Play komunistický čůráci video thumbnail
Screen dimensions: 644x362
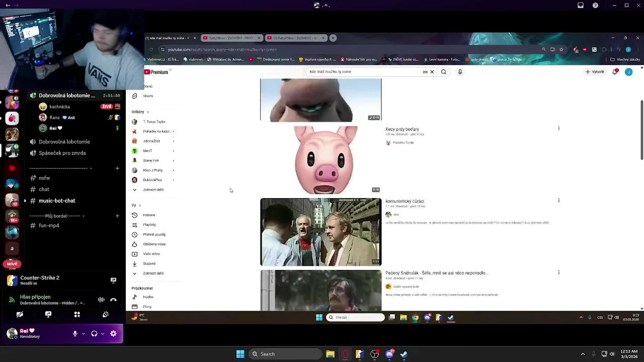click(x=321, y=232)
